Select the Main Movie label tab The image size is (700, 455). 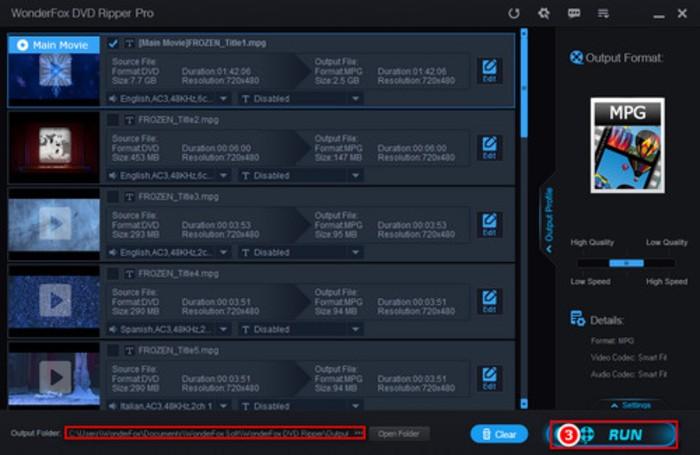point(54,45)
